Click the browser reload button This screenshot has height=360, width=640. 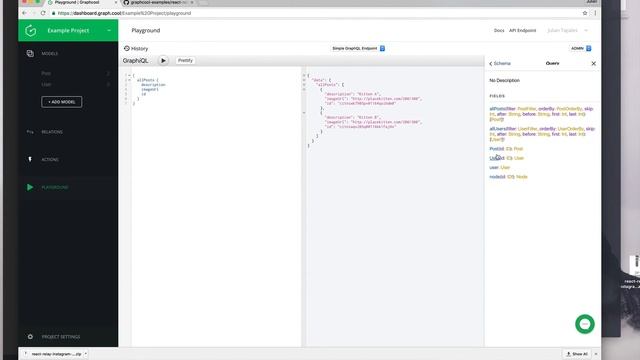(x=43, y=13)
